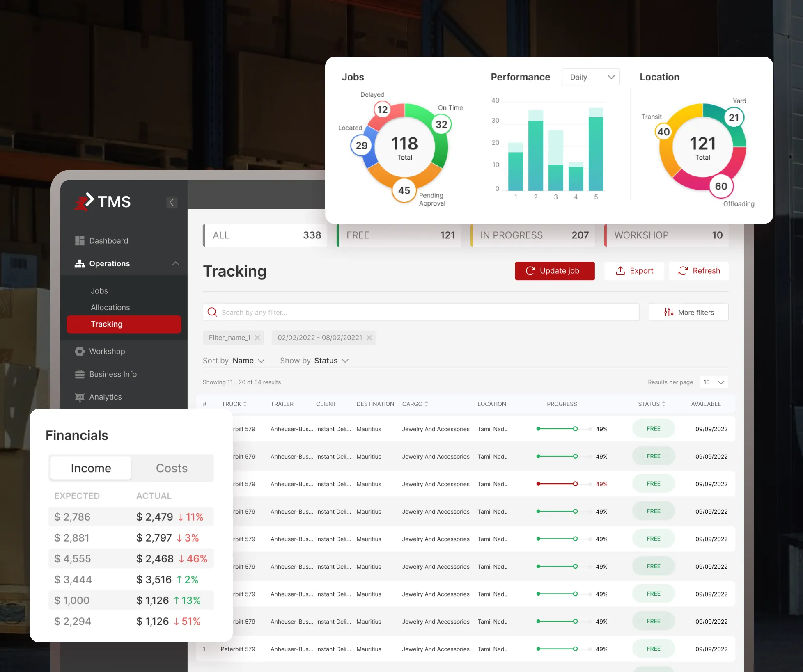Click the search magnifier icon
Screen dimensions: 803x672
(212, 312)
